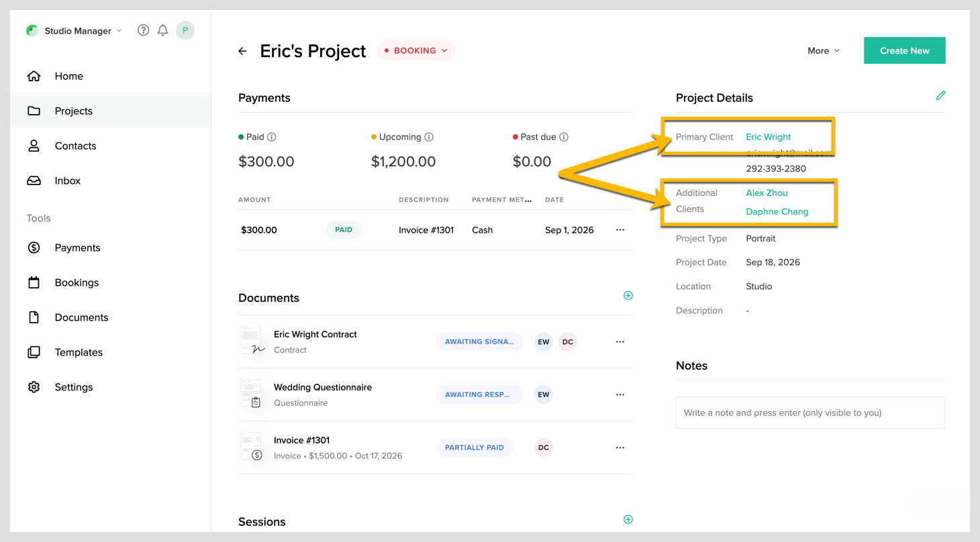Click the PARTIALLY PAID status badge
This screenshot has width=980, height=542.
[x=475, y=447]
